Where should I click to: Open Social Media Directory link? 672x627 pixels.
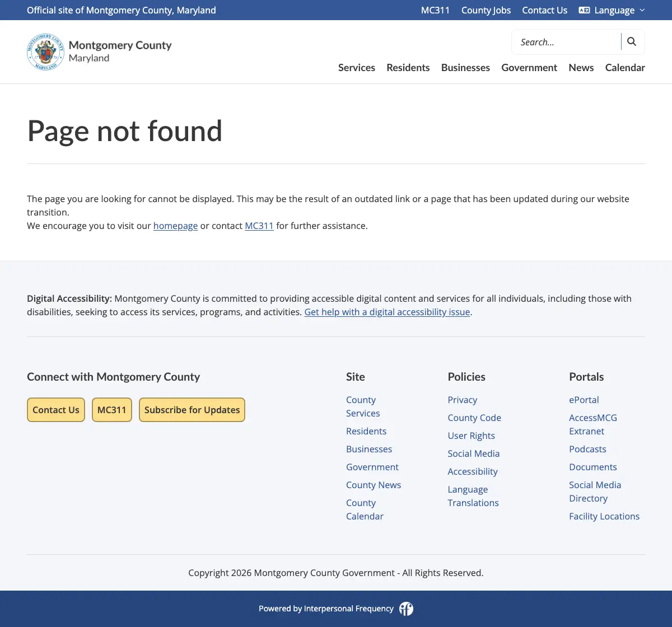coord(595,492)
